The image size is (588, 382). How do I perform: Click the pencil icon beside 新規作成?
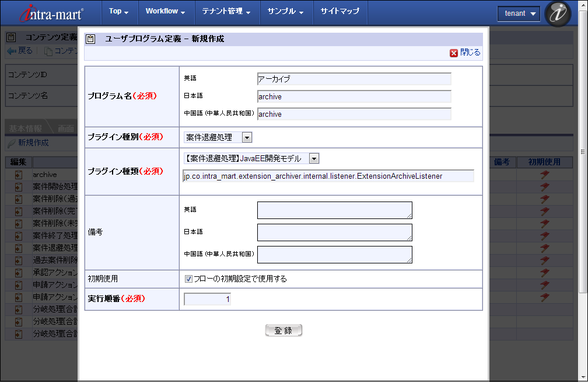click(11, 143)
